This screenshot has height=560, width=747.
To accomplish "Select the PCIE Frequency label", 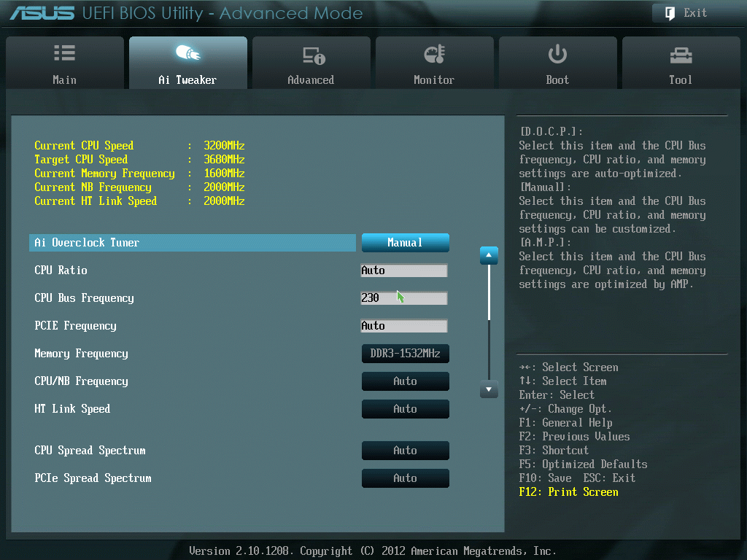I will [x=75, y=326].
